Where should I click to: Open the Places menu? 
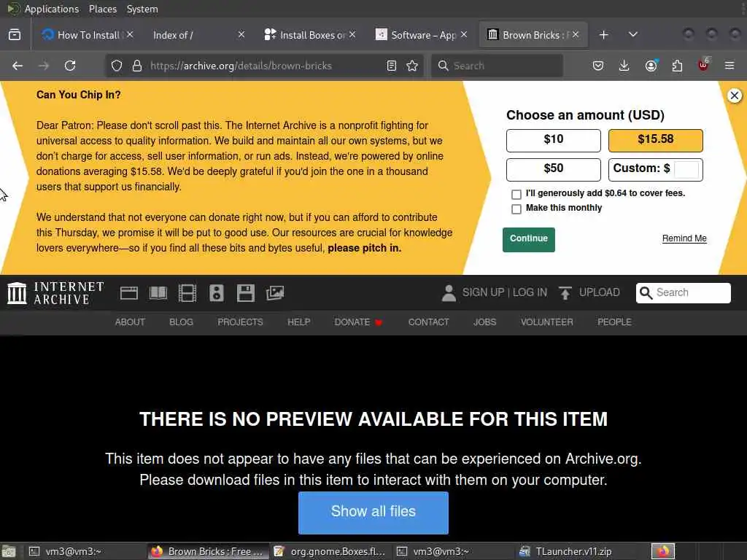tap(102, 9)
